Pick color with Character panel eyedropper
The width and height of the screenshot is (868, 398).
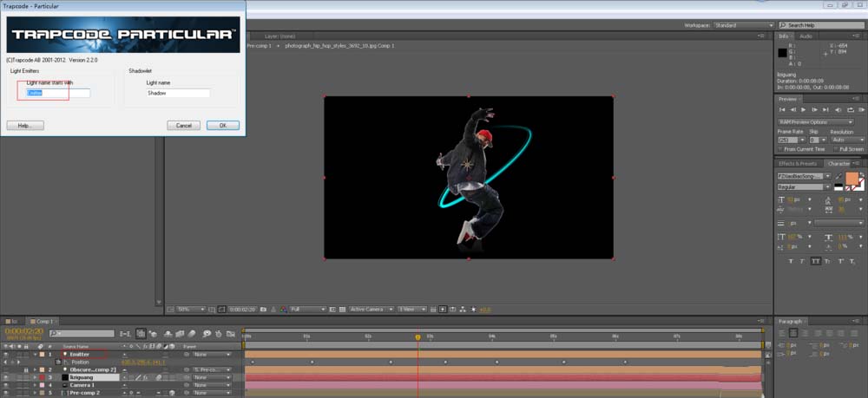(x=838, y=176)
